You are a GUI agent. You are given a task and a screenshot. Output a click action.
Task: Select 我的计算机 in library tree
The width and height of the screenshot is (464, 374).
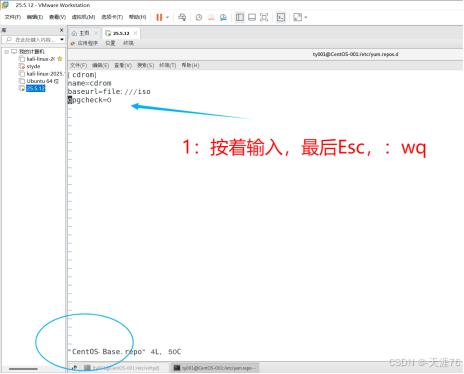pos(31,52)
